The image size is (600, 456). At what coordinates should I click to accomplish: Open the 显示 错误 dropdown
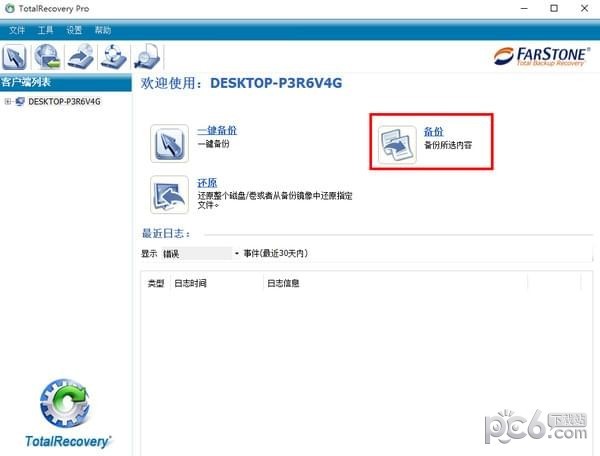coord(201,253)
